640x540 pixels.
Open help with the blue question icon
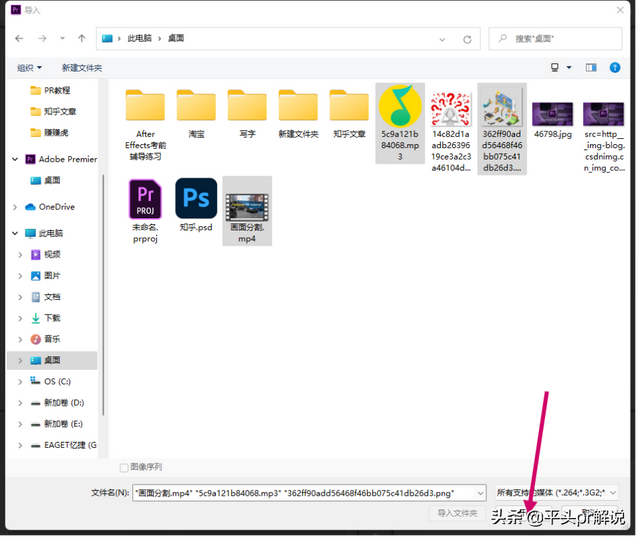click(615, 68)
